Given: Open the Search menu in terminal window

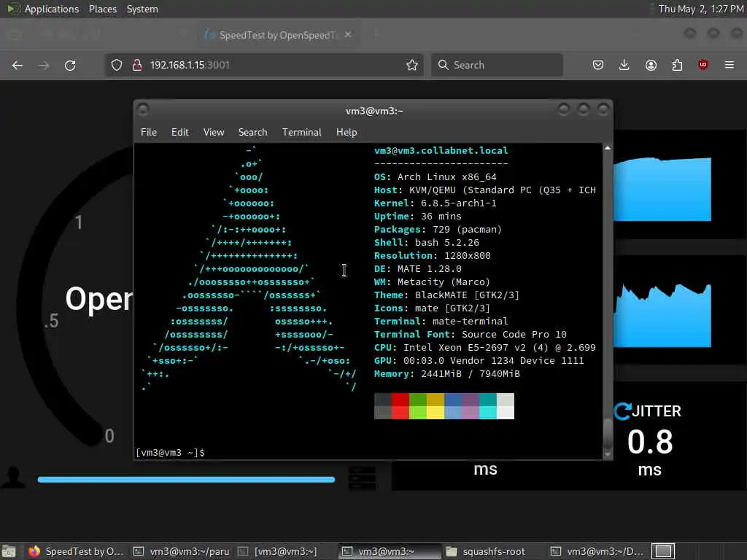Looking at the screenshot, I should (252, 133).
